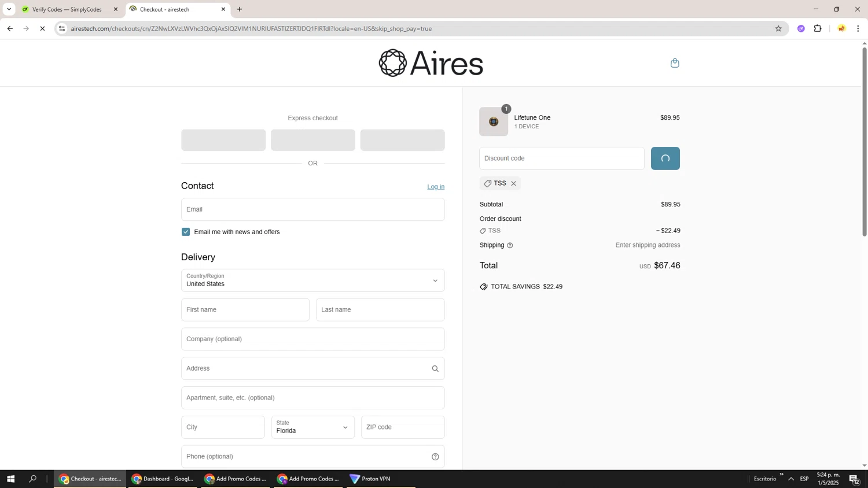Image resolution: width=868 pixels, height=488 pixels.
Task: Switch to Checkout airestech tab
Action: (178, 9)
